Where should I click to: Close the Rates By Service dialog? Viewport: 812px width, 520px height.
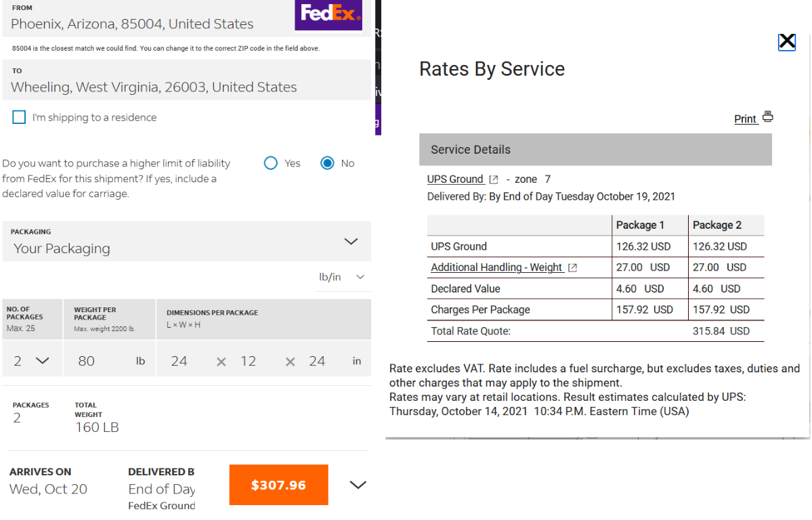pyautogui.click(x=786, y=41)
